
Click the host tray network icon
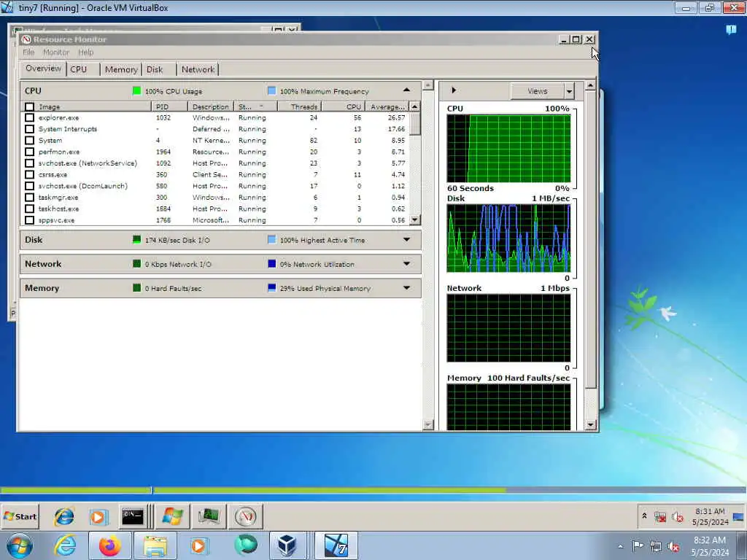656,547
